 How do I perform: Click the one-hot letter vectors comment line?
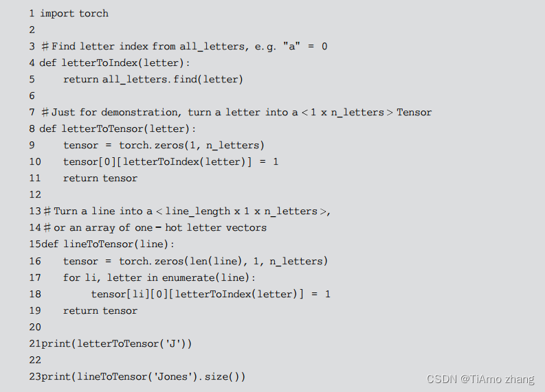[155, 228]
